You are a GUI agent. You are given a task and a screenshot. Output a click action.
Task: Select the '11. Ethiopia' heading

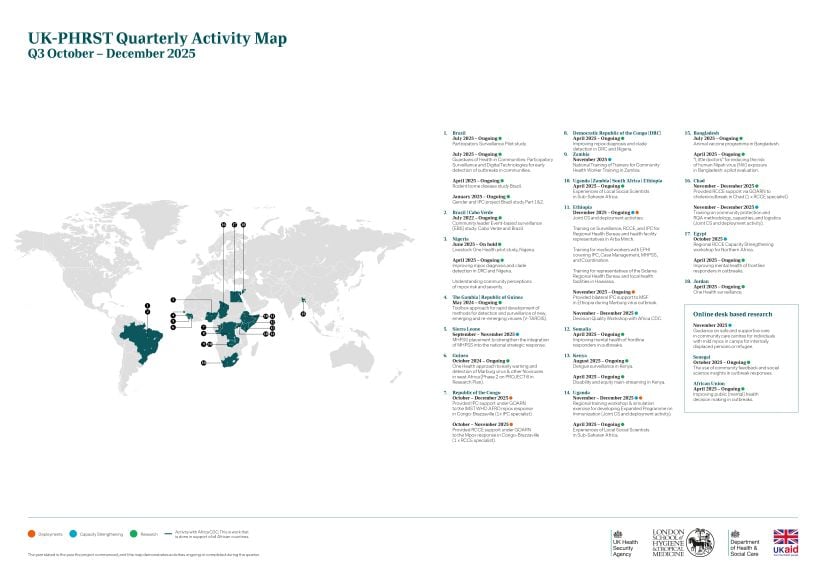pyautogui.click(x=578, y=207)
